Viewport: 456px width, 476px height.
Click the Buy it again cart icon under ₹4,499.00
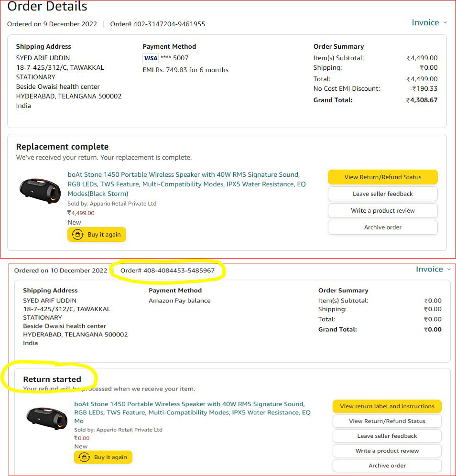(x=77, y=234)
